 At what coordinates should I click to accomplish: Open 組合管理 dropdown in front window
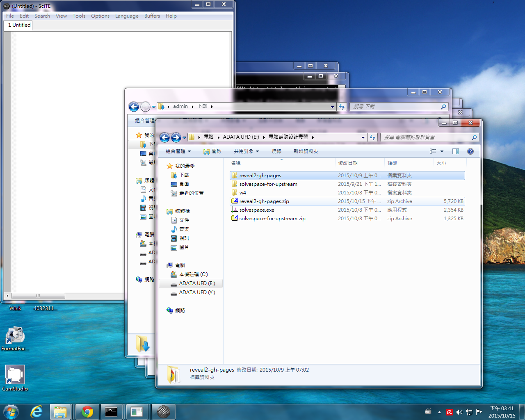(178, 151)
